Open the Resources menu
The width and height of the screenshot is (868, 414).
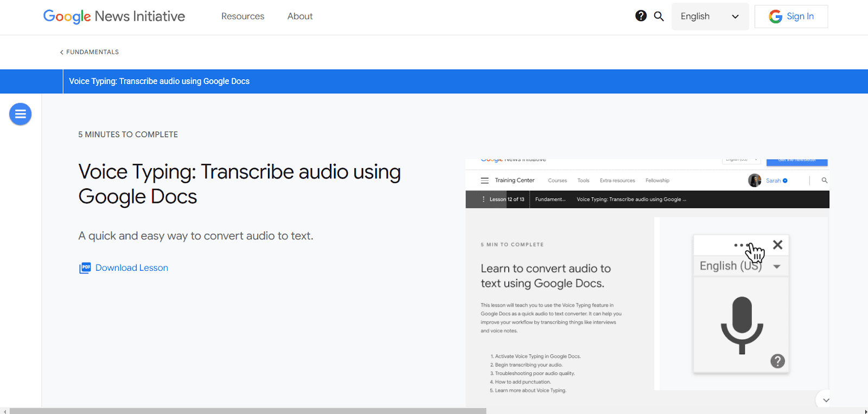click(242, 16)
